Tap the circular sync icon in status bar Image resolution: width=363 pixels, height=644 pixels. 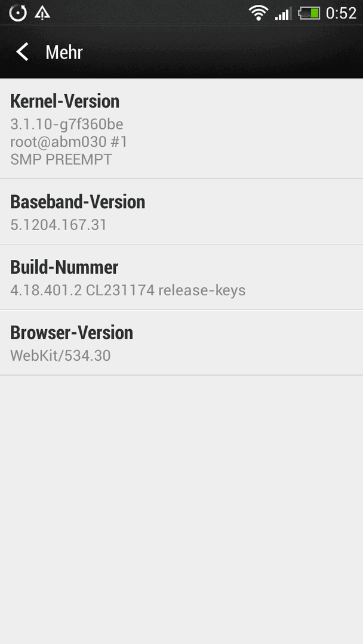point(18,13)
